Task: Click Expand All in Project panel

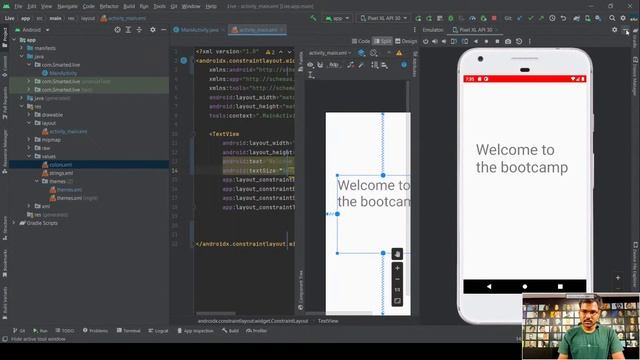Action: point(128,30)
